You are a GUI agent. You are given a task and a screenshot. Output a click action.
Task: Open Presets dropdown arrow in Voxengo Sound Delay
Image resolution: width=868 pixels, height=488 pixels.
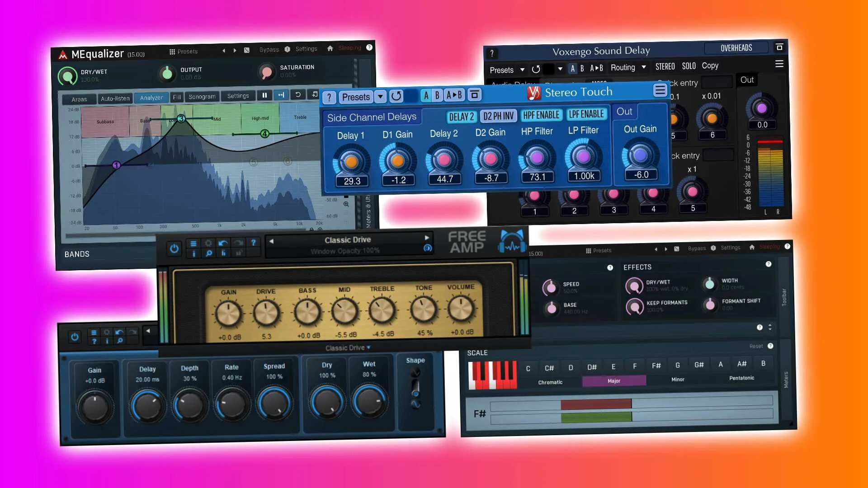pyautogui.click(x=522, y=70)
